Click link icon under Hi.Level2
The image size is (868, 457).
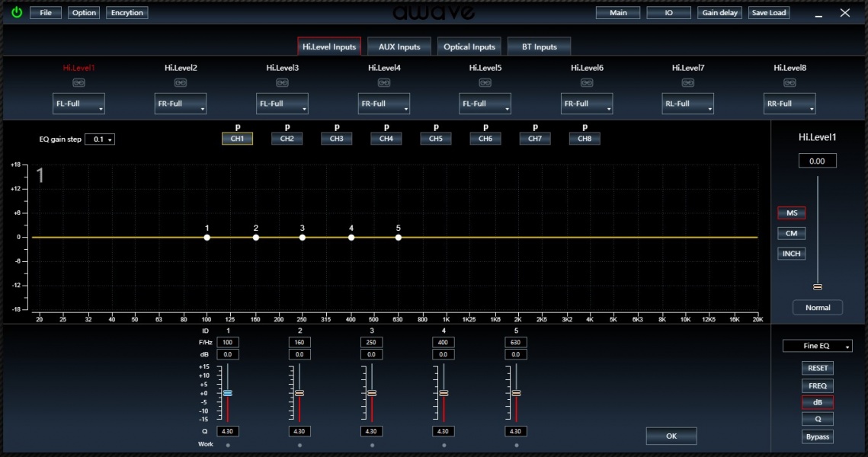[181, 83]
